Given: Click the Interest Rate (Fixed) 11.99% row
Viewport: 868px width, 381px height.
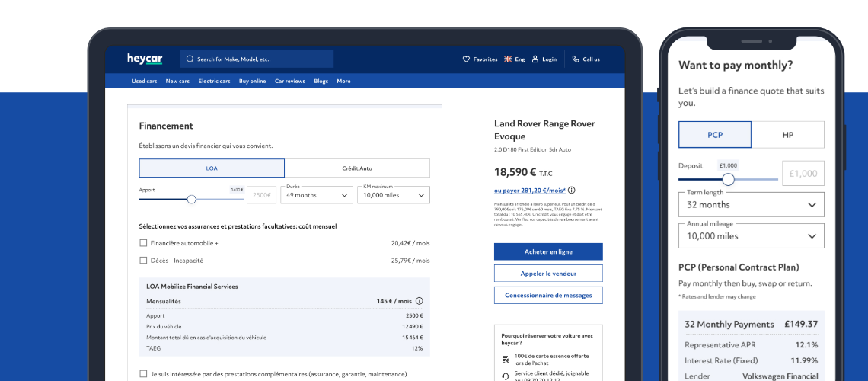Looking at the screenshot, I should point(752,361).
